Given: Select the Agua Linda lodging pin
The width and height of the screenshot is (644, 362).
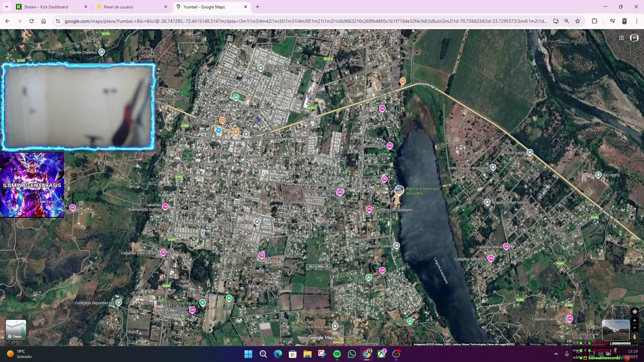Looking at the screenshot, I should pyautogui.click(x=384, y=179).
